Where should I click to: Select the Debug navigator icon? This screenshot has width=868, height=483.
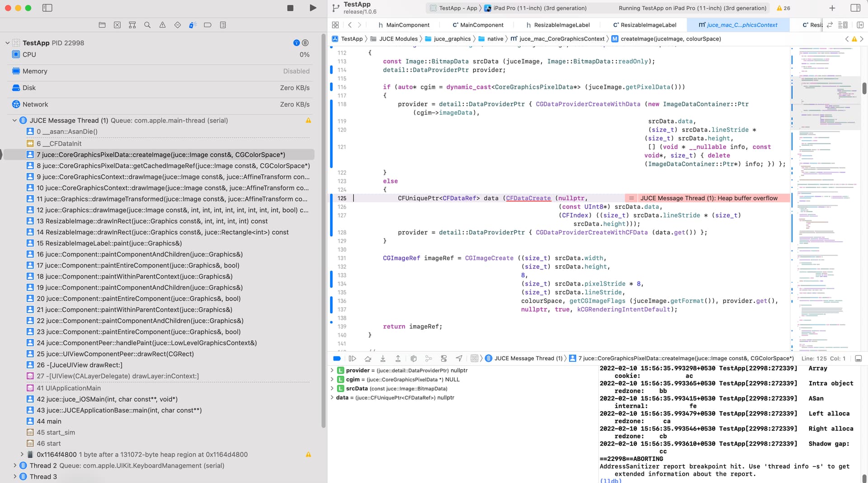pyautogui.click(x=193, y=25)
